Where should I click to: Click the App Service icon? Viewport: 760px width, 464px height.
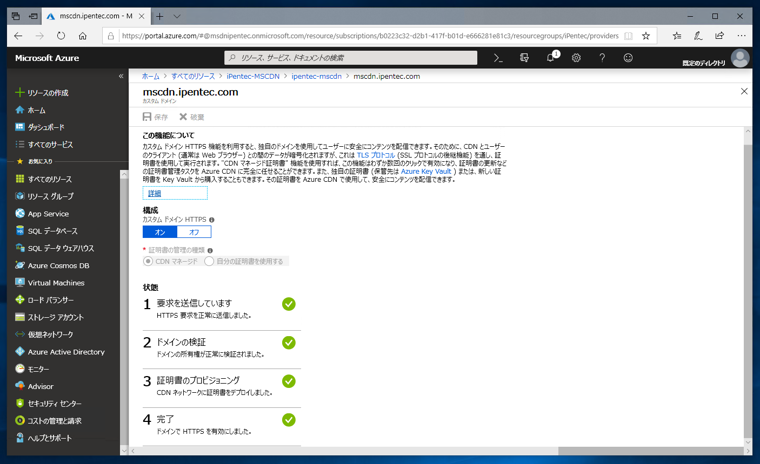20,213
